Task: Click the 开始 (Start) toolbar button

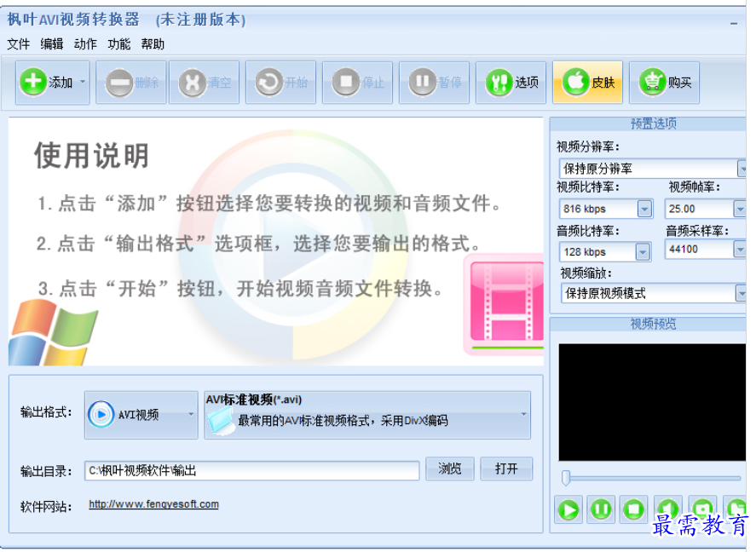Action: click(280, 83)
